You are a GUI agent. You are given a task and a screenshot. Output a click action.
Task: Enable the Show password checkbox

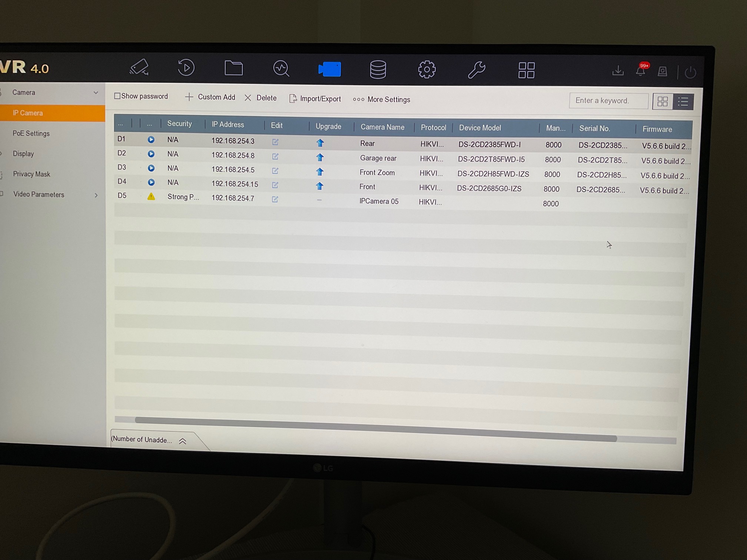[117, 96]
